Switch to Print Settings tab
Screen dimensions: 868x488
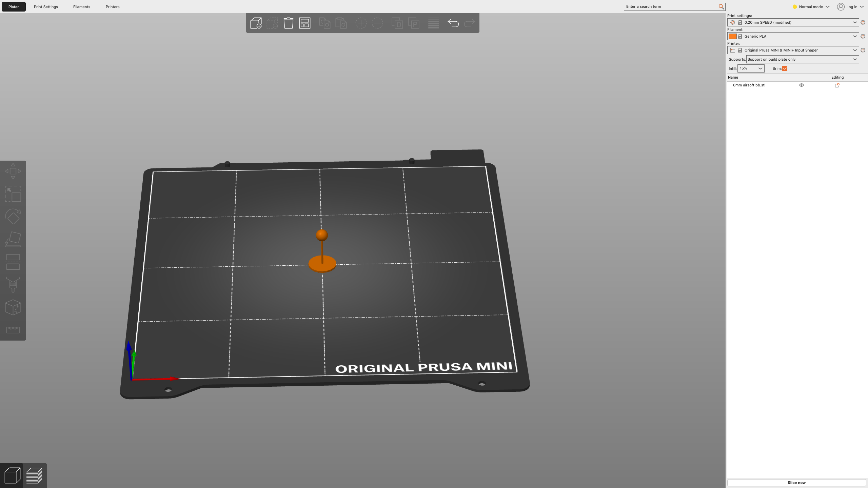pos(46,7)
